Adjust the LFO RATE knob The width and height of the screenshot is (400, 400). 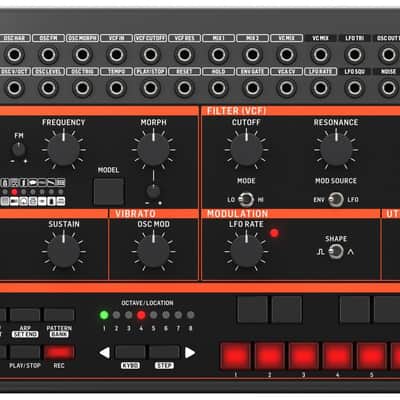[246, 251]
